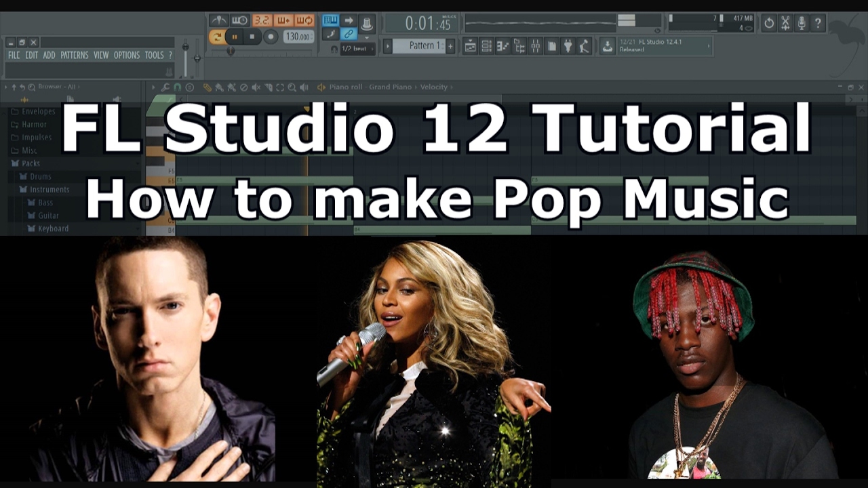The width and height of the screenshot is (868, 488).
Task: Open the OPTIONS menu
Action: tap(127, 55)
